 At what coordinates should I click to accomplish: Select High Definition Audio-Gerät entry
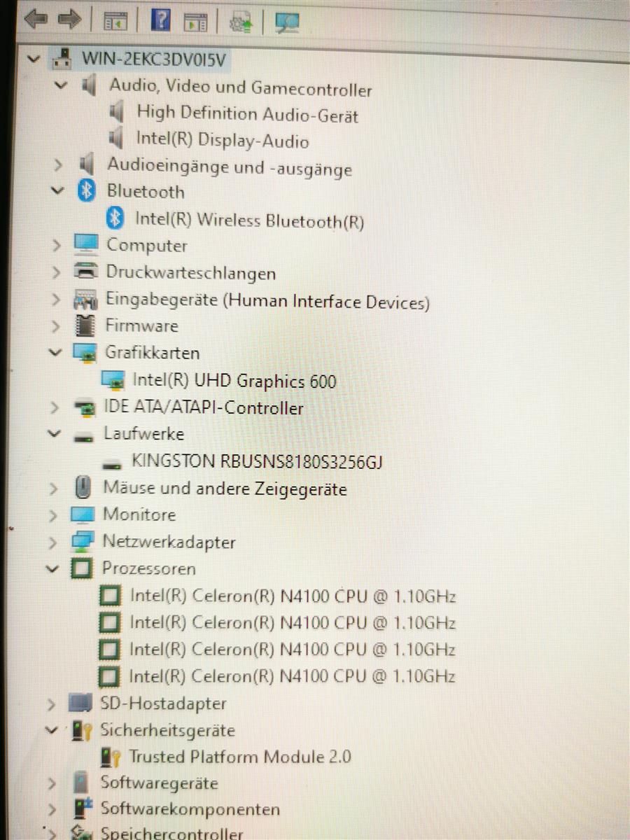[x=247, y=113]
